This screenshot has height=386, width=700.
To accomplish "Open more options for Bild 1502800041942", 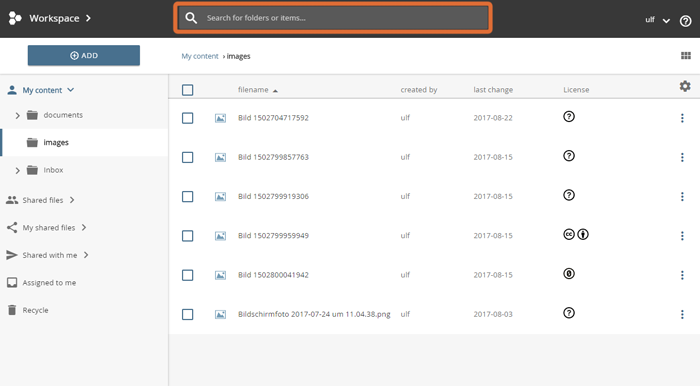I will (x=682, y=275).
